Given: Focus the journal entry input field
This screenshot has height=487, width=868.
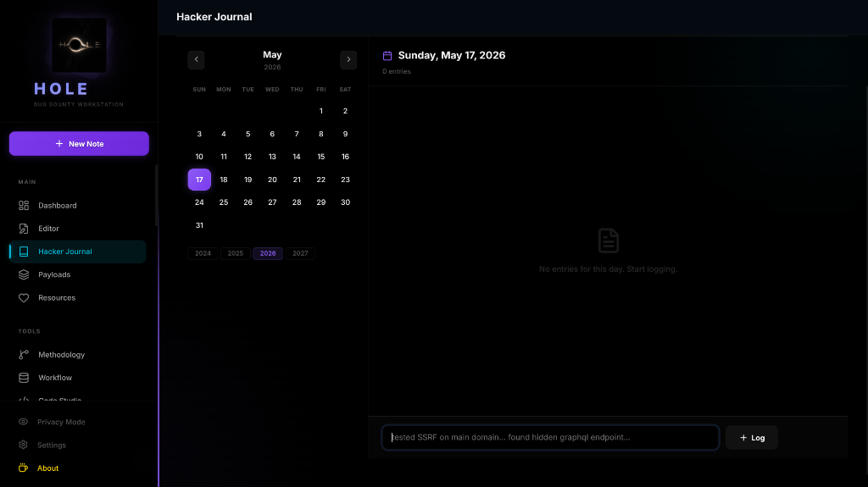Looking at the screenshot, I should pos(550,437).
